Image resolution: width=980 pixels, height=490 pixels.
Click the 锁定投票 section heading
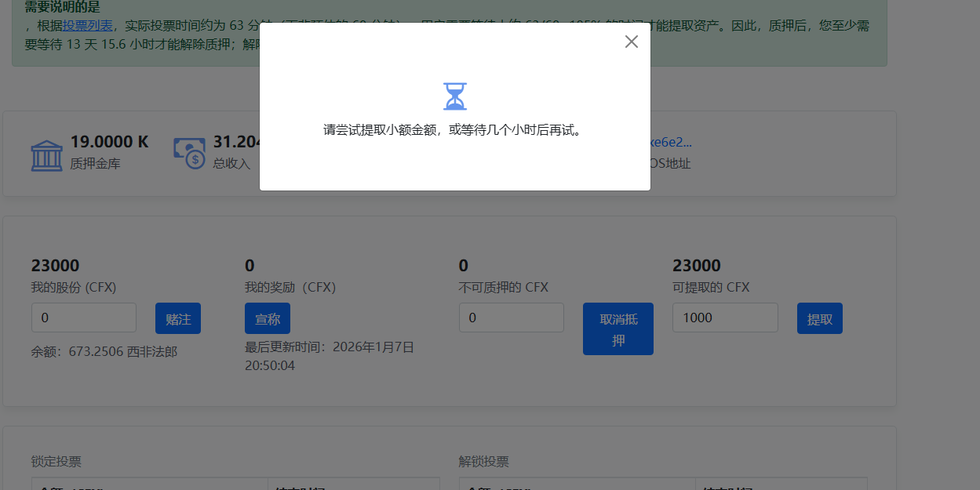click(56, 462)
